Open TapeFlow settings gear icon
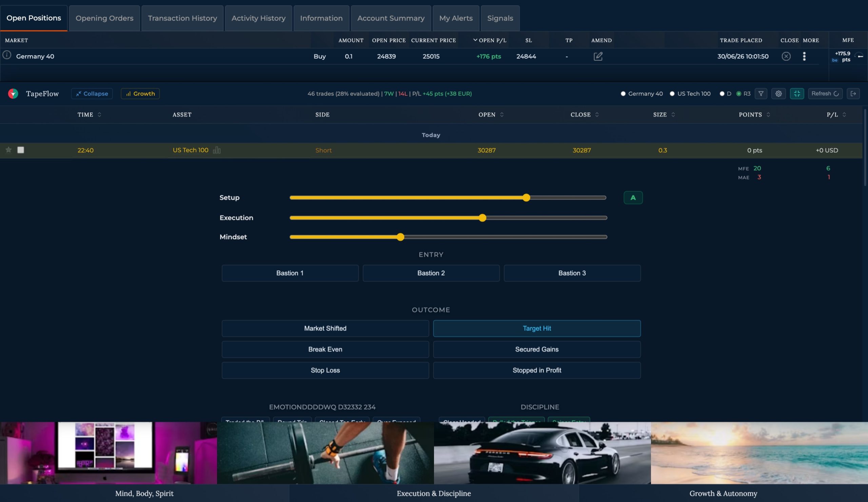The height and width of the screenshot is (502, 868). click(778, 94)
